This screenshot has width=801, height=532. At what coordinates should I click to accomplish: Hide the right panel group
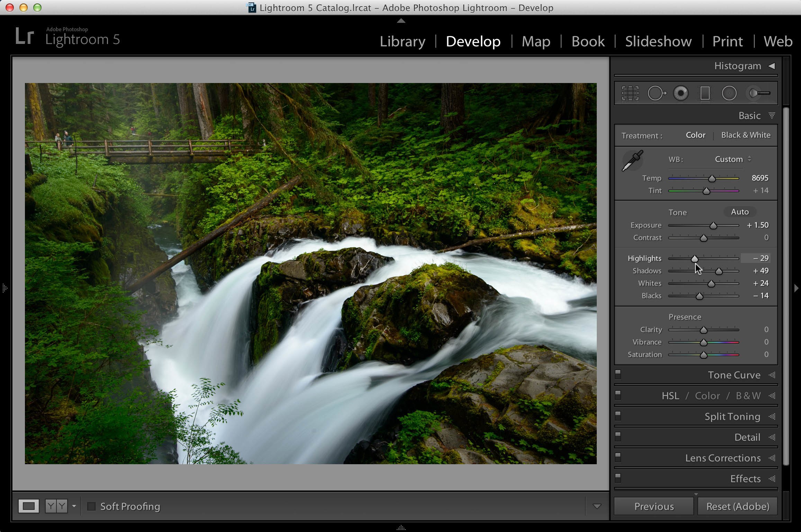796,288
